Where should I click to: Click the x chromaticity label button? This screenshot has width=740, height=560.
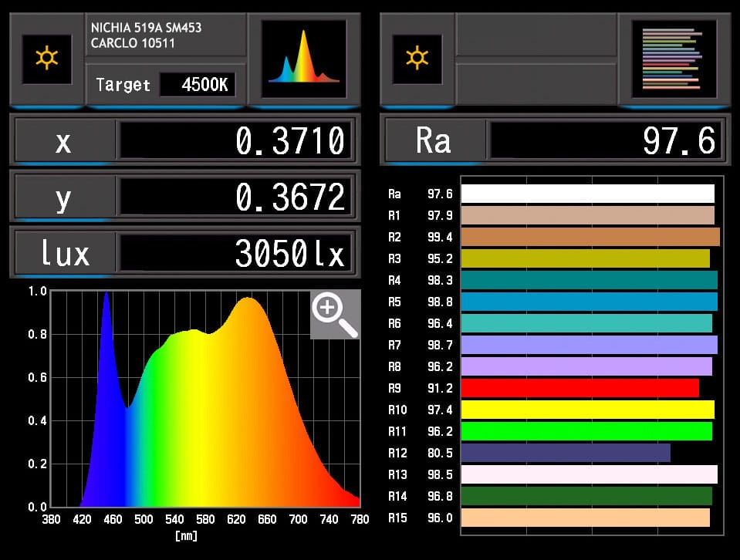click(63, 141)
